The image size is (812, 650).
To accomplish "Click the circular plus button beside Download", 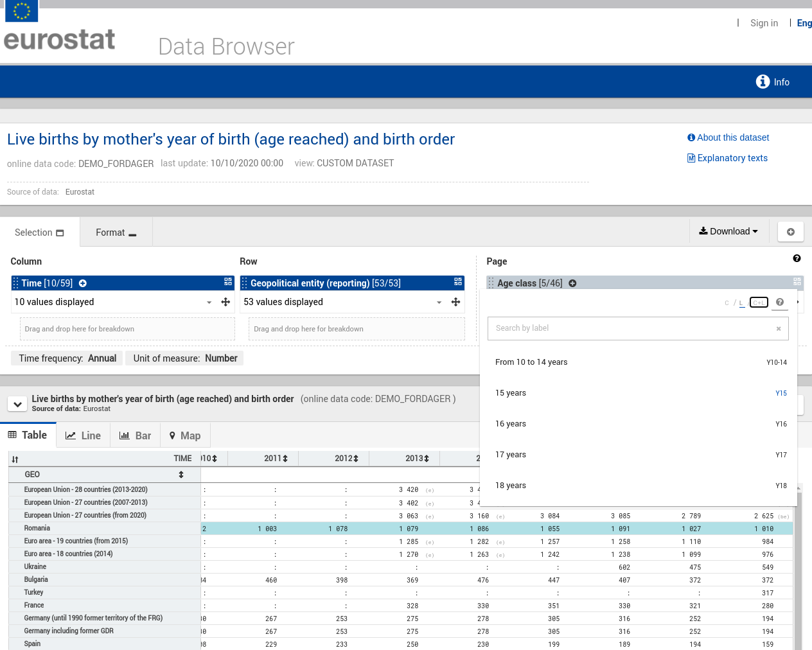I will [790, 232].
